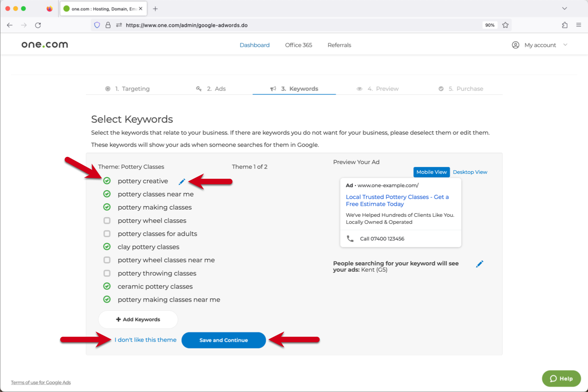Switch to the Desktop View tab
This screenshot has width=588, height=392.
(470, 172)
